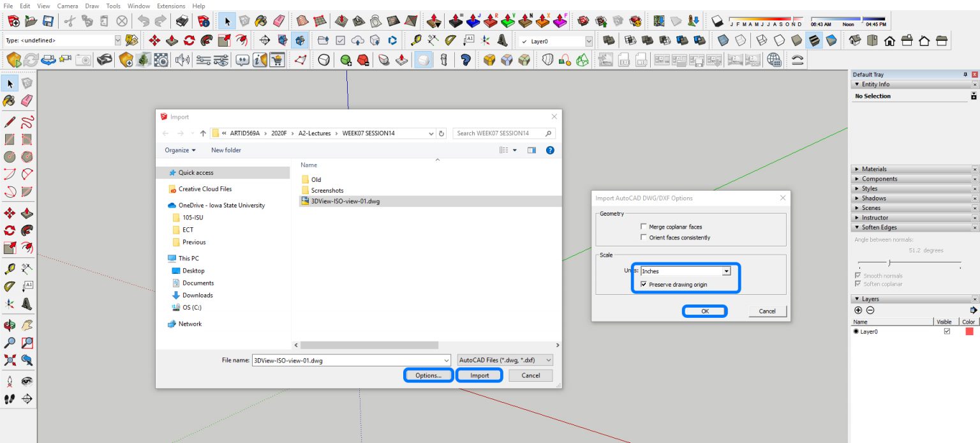
Task: Click Layer0's red color swatch
Action: 970,331
